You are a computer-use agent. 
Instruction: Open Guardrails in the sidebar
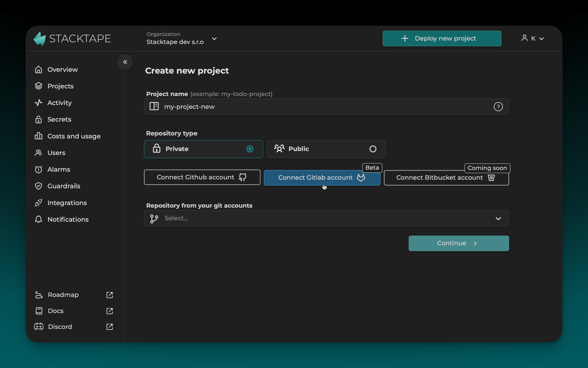(x=58, y=186)
